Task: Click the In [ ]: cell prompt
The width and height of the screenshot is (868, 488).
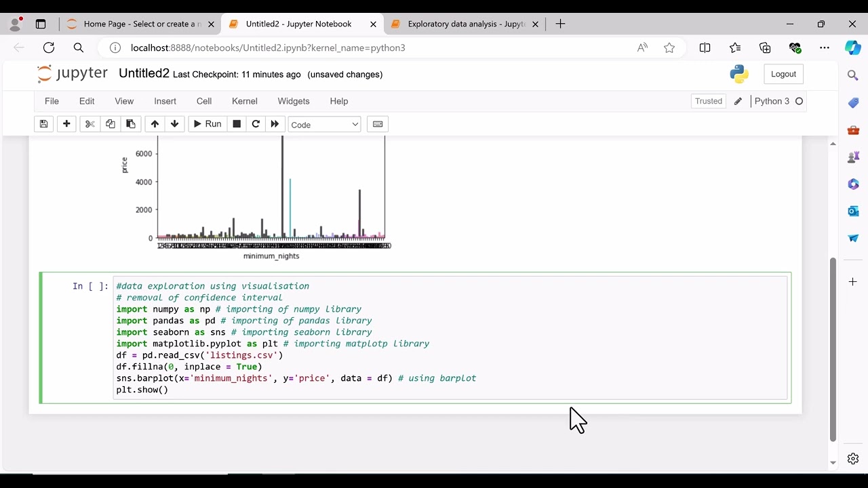Action: (x=90, y=286)
